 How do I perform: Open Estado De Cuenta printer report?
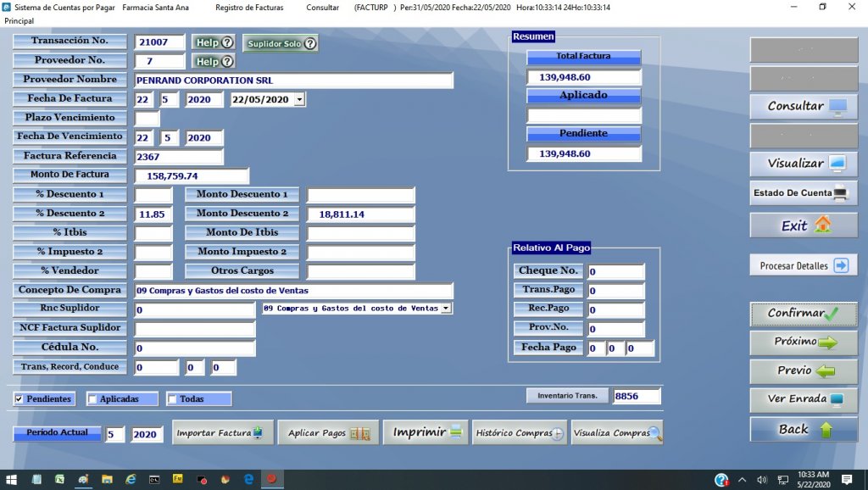[803, 193]
